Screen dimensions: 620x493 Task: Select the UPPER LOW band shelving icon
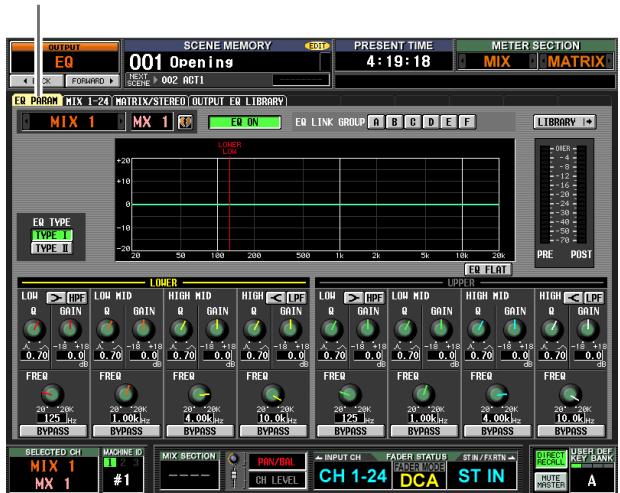click(353, 298)
